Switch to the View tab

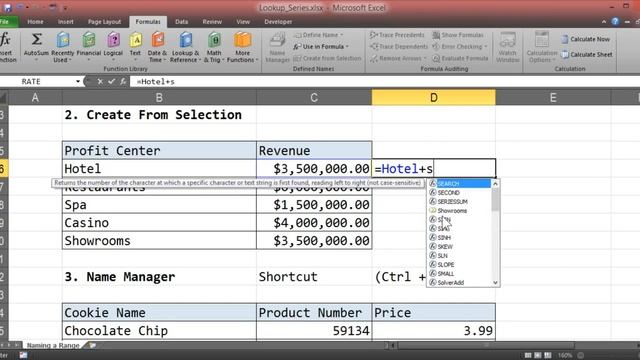click(243, 22)
